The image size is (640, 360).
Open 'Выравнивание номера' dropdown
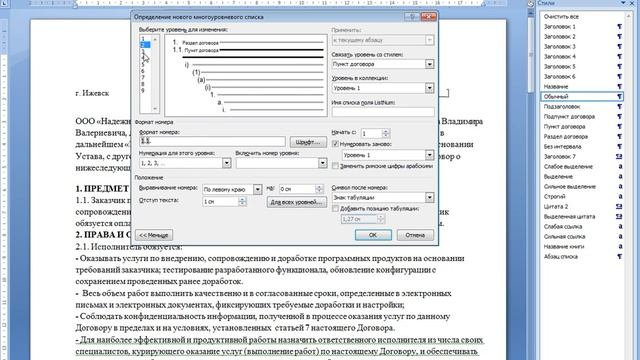click(258, 189)
